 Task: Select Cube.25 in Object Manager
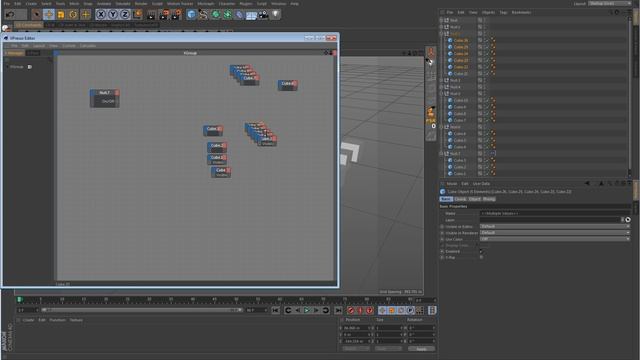point(461,47)
